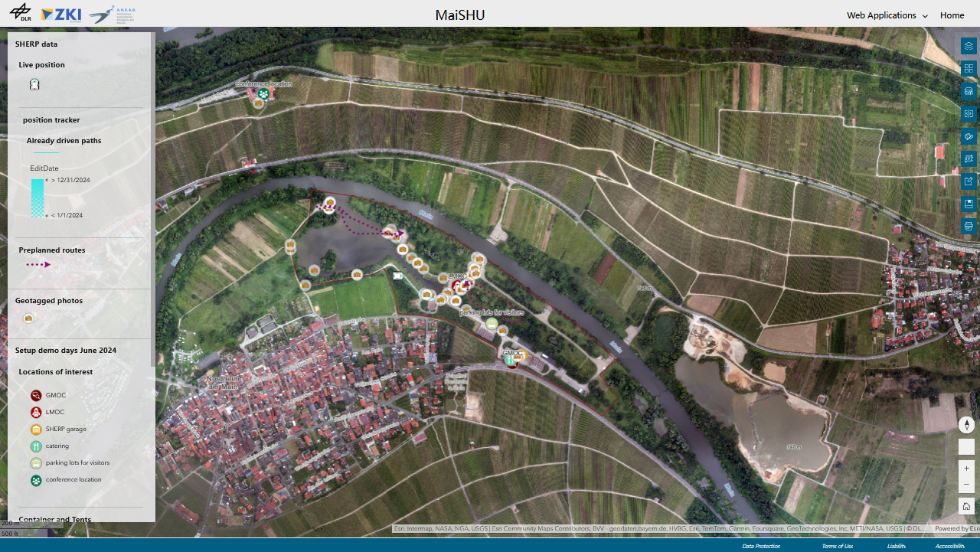The height and width of the screenshot is (552, 980).
Task: Expand the Web Applications dropdown
Action: click(x=887, y=15)
